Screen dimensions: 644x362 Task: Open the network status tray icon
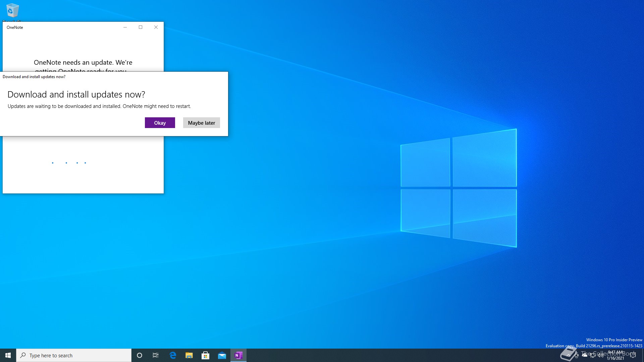click(593, 355)
